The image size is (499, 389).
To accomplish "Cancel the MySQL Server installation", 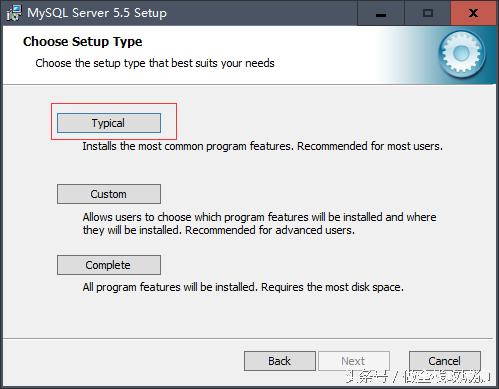I will coord(445,361).
